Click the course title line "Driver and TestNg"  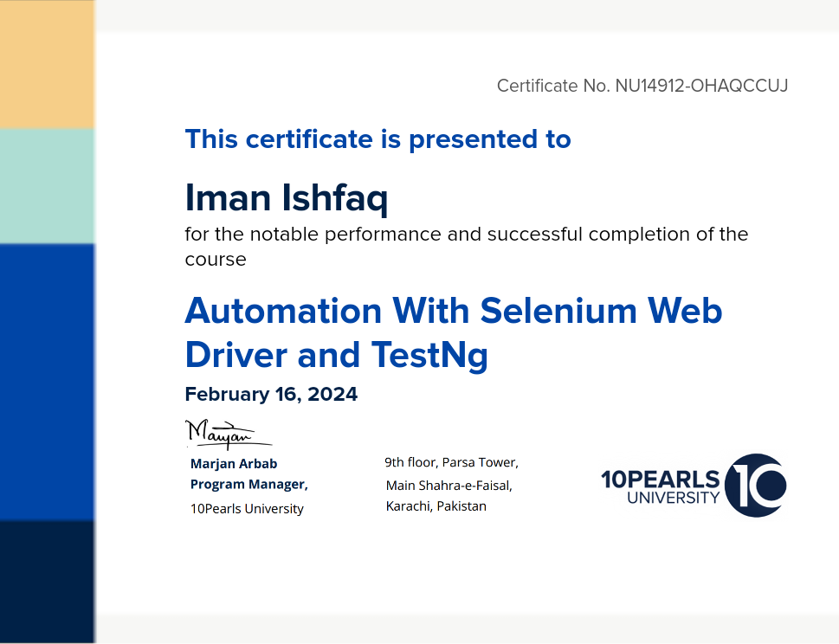click(x=337, y=357)
